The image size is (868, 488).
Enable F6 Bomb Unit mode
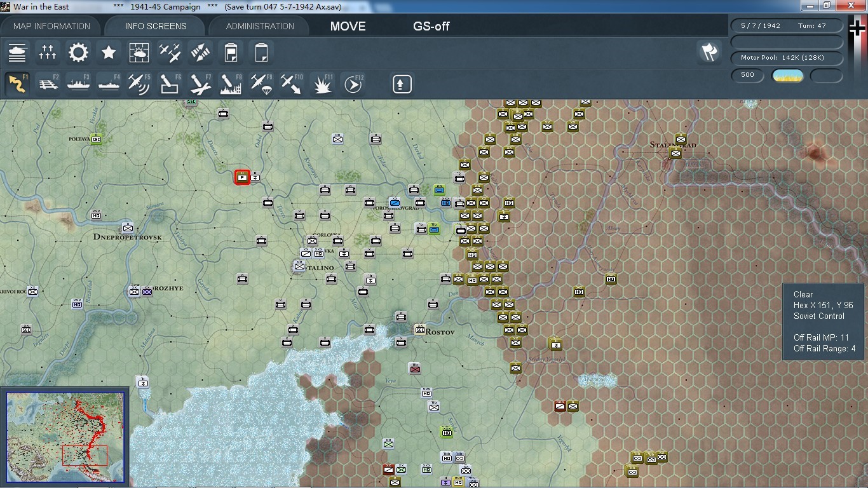[x=170, y=84]
